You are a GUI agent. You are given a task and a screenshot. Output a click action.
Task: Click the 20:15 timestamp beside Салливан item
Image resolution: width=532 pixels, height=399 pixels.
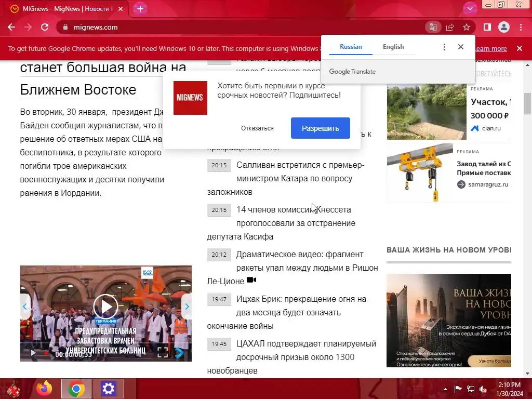pyautogui.click(x=219, y=165)
